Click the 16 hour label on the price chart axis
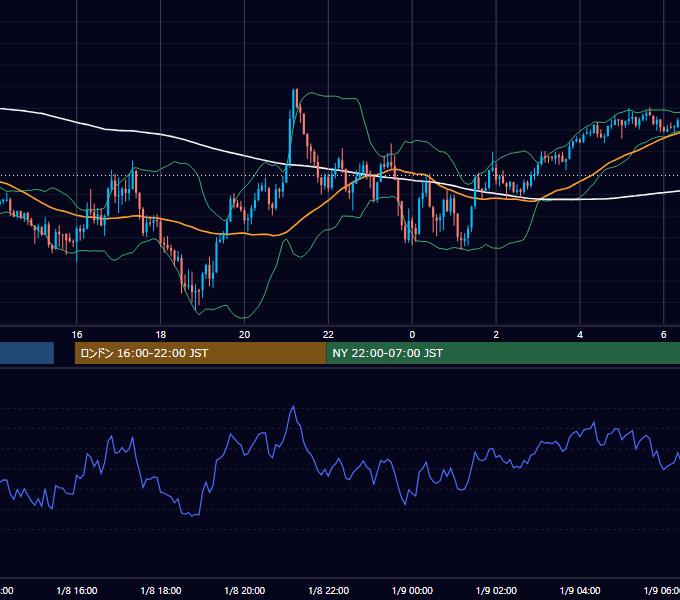The image size is (680, 600). click(x=77, y=335)
